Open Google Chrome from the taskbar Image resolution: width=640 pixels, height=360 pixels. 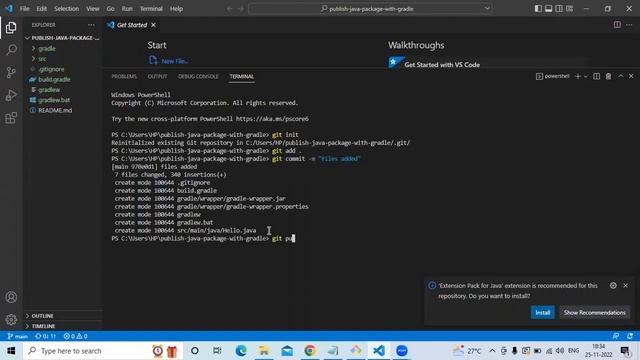(x=310, y=351)
